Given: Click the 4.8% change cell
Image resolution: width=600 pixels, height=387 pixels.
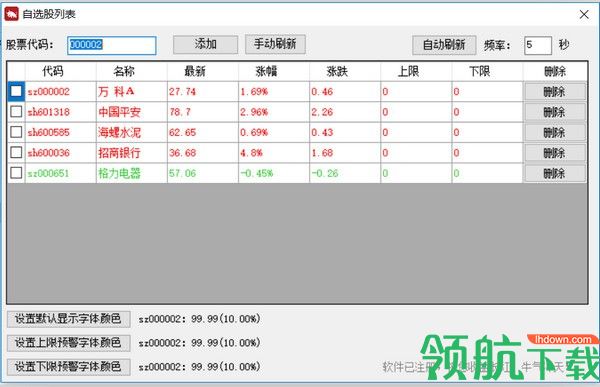Looking at the screenshot, I should click(274, 152).
